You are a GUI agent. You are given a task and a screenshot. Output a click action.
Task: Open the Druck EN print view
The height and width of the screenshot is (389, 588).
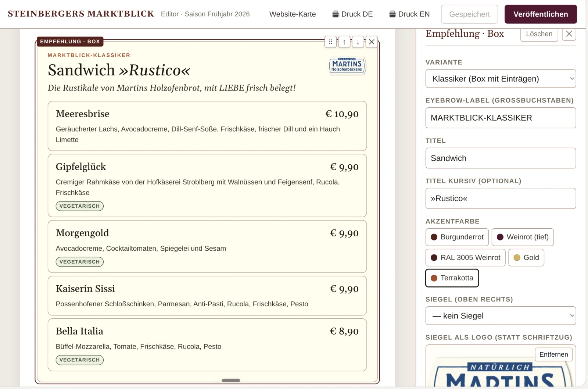pyautogui.click(x=409, y=14)
